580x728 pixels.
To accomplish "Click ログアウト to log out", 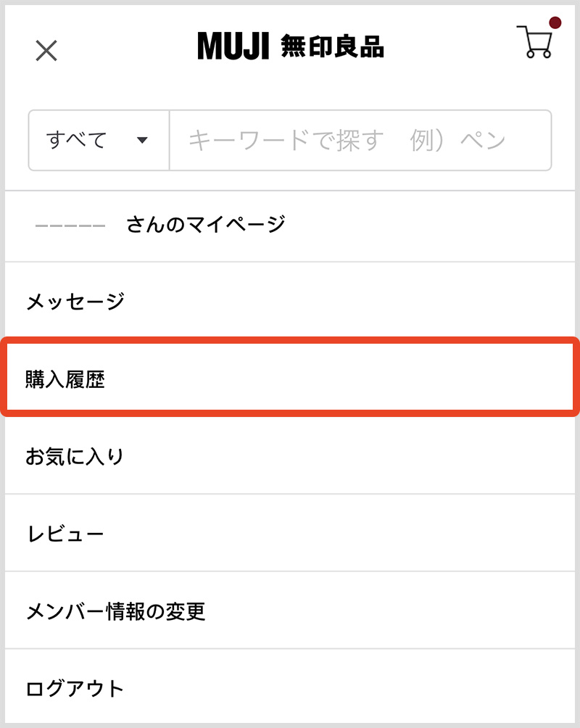I will click(x=75, y=687).
